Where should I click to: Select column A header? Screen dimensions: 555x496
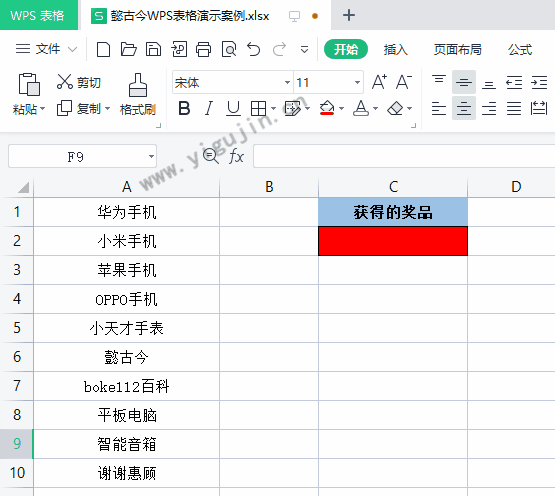(126, 187)
